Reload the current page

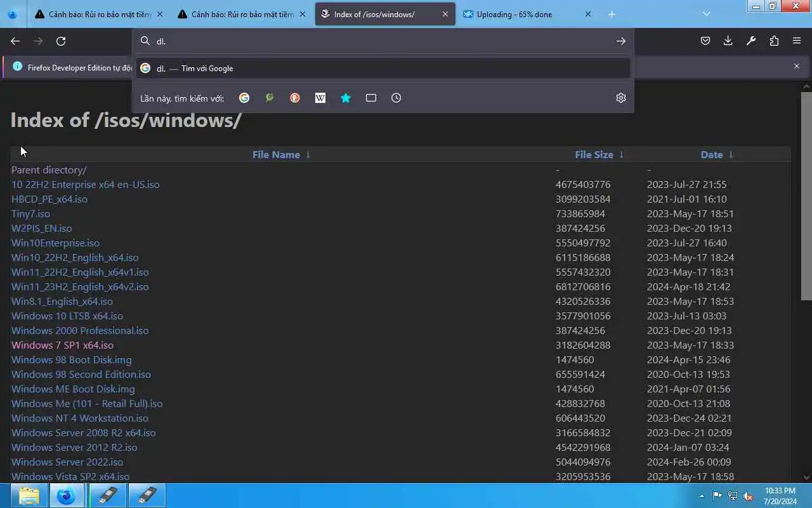pyautogui.click(x=61, y=41)
